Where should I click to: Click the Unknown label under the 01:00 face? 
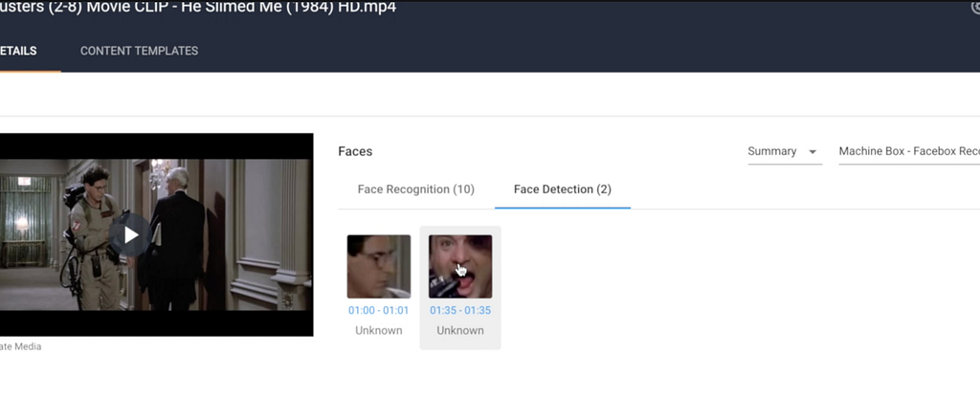point(379,331)
